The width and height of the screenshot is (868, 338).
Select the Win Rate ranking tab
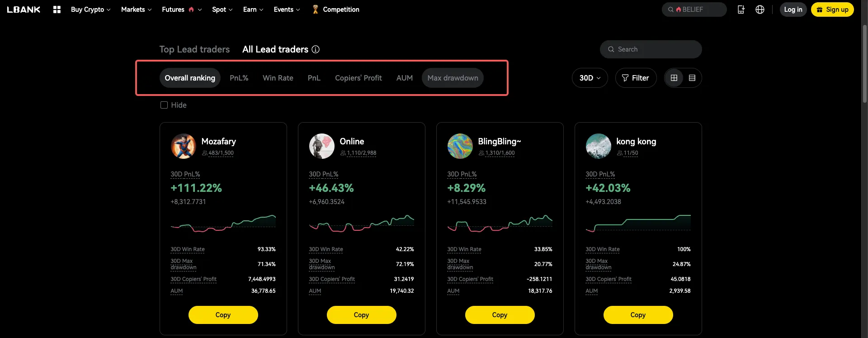click(278, 78)
